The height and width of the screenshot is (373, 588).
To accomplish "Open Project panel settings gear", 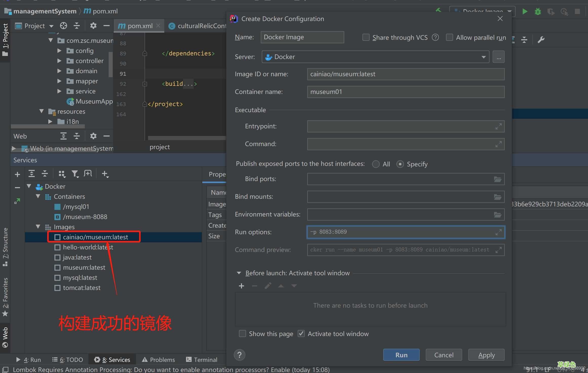I will click(93, 26).
